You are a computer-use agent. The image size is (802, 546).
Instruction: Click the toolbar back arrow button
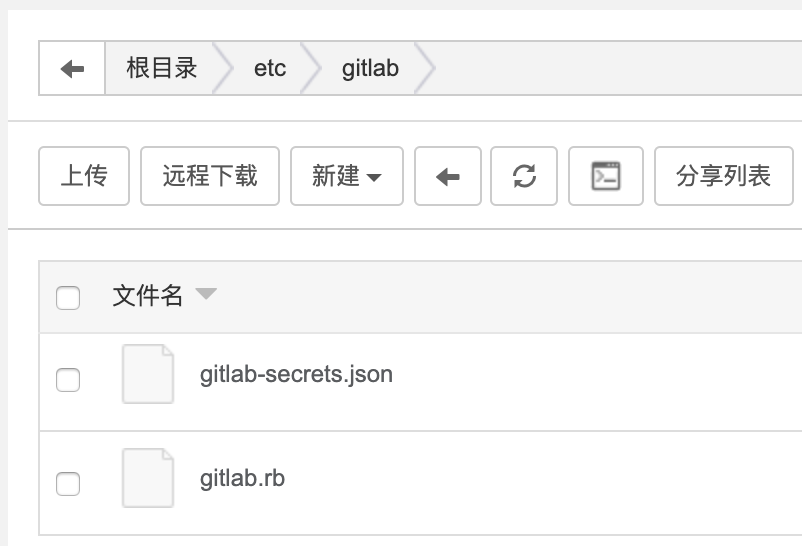[448, 177]
